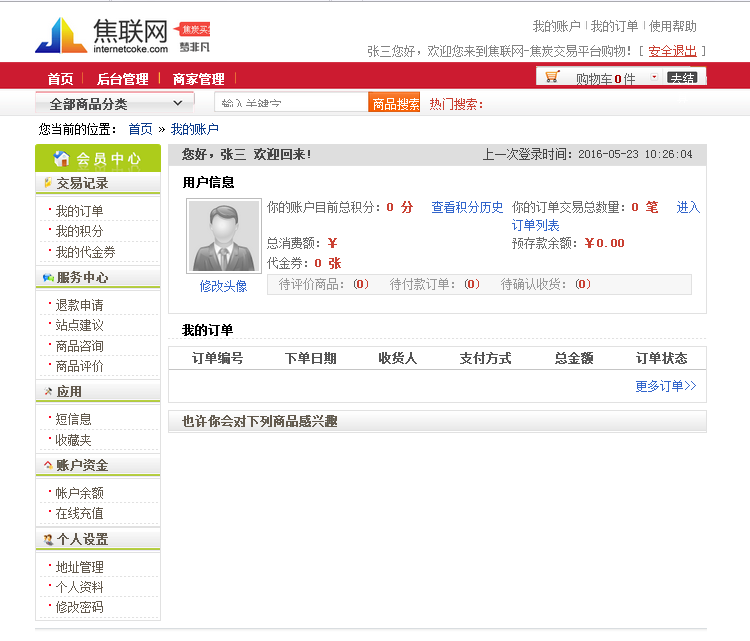Click the 服务中心 section icon

click(x=47, y=278)
